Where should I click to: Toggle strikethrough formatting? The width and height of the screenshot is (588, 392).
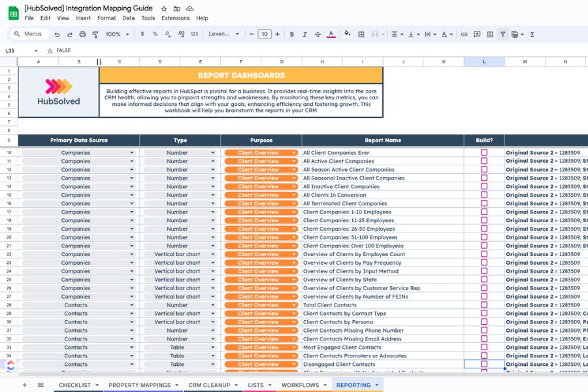tap(318, 34)
